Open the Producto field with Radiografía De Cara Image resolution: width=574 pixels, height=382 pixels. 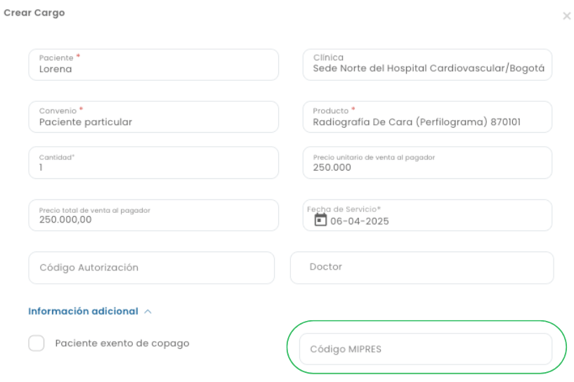point(427,117)
